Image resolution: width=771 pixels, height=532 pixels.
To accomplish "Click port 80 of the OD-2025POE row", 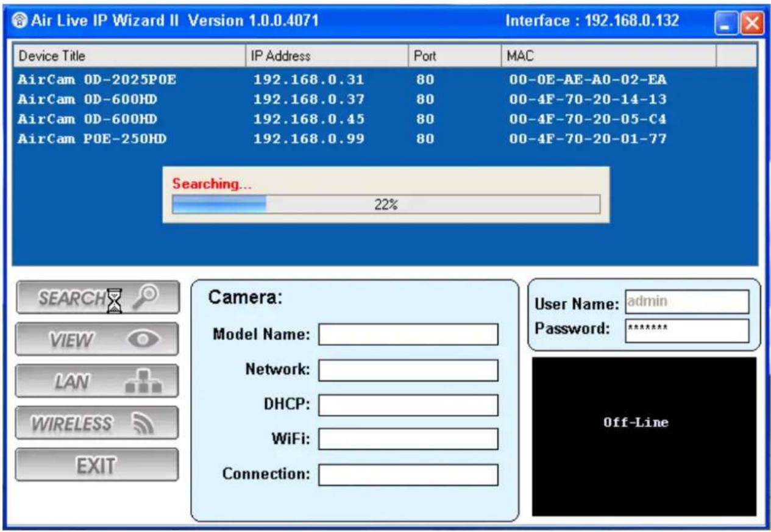I will tap(425, 79).
